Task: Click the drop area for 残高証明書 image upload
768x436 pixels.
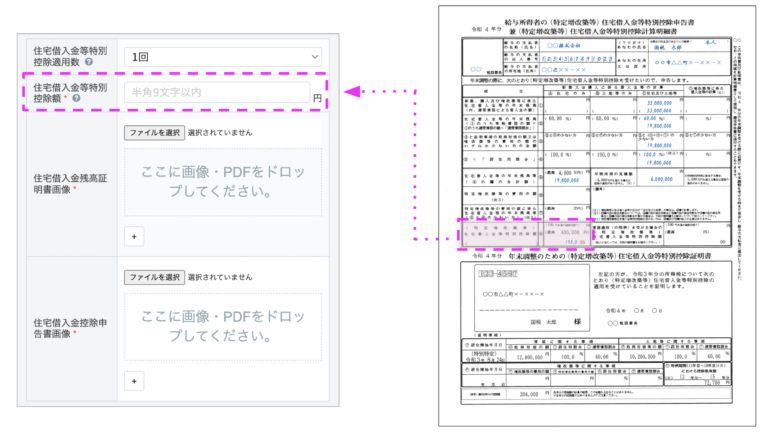Action: (223, 181)
